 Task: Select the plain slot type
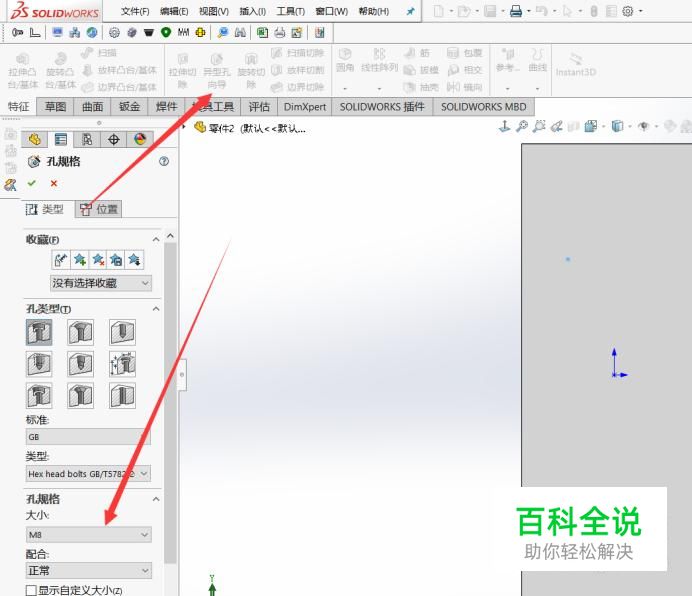(x=122, y=395)
